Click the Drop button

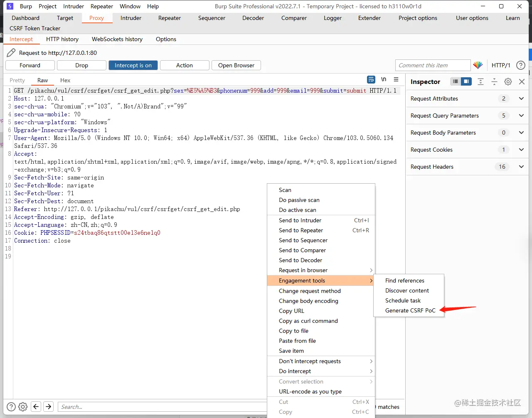click(x=81, y=65)
